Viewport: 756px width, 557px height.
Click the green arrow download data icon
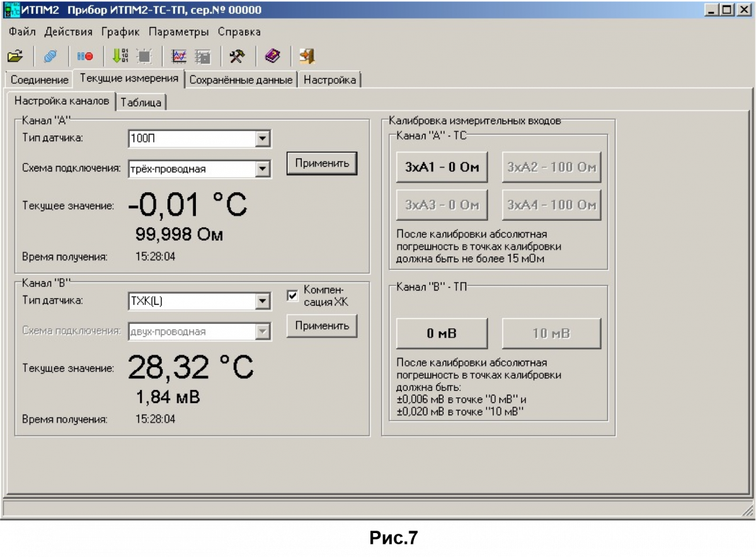(x=120, y=57)
